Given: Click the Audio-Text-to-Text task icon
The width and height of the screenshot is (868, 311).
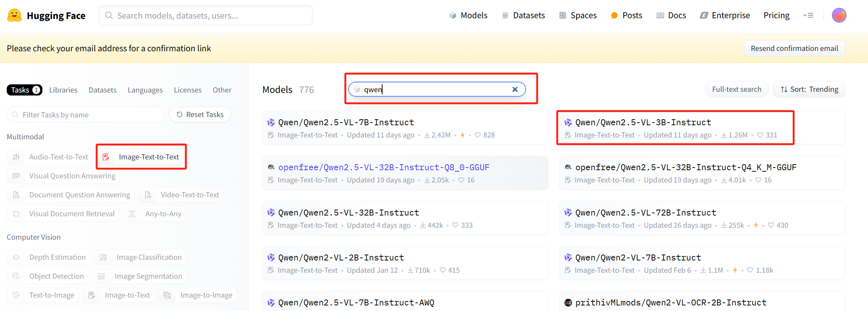Looking at the screenshot, I should [x=16, y=157].
